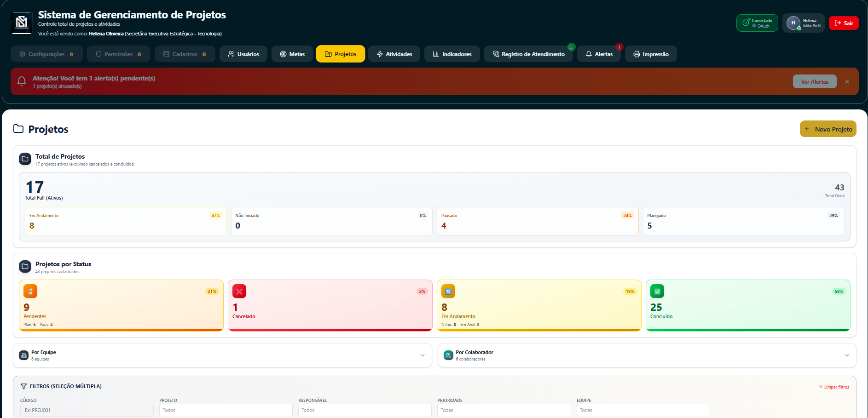The width and height of the screenshot is (868, 418).
Task: Open the Equipe filter dropdown
Action: click(643, 410)
